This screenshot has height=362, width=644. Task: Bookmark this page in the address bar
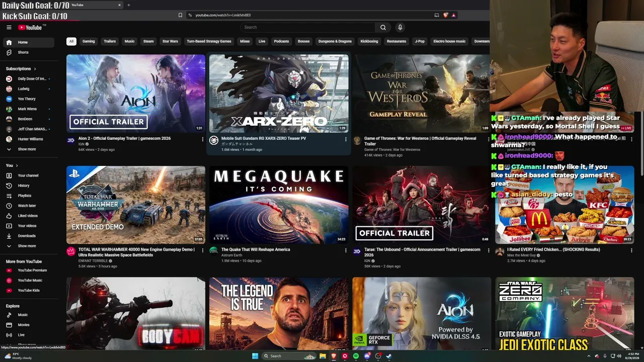tap(180, 15)
